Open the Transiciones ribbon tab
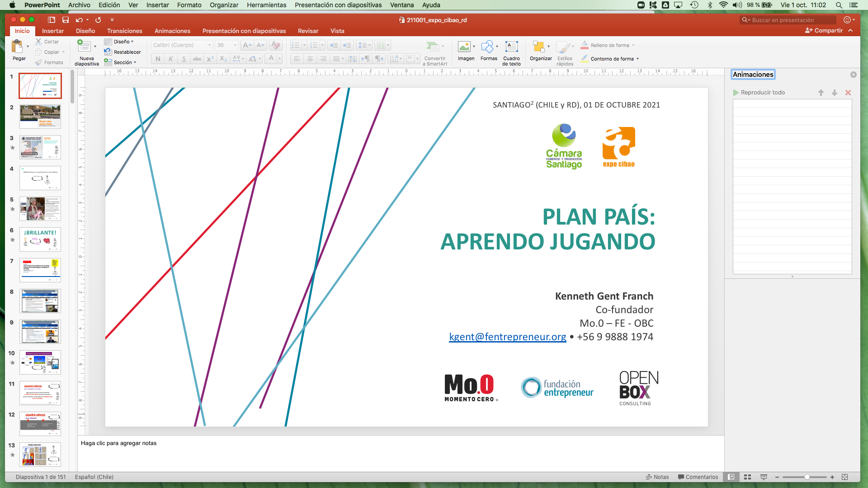The image size is (868, 488). click(x=124, y=31)
